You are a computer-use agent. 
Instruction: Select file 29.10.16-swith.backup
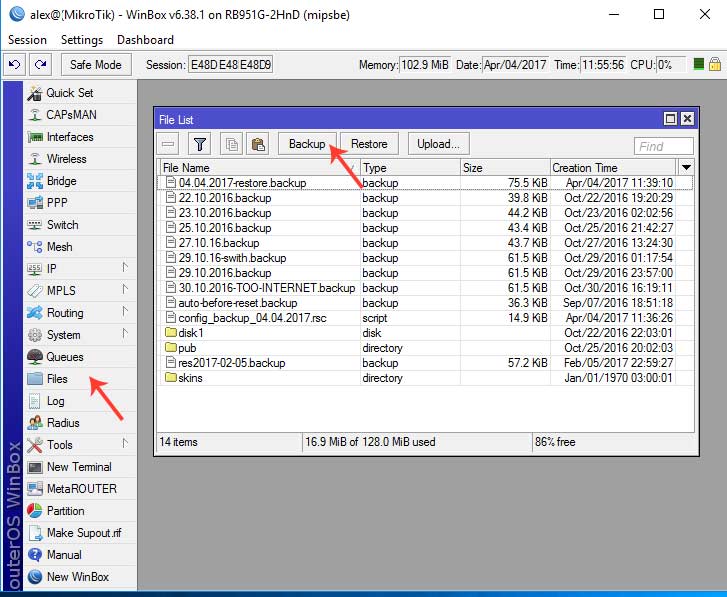click(x=425, y=258)
